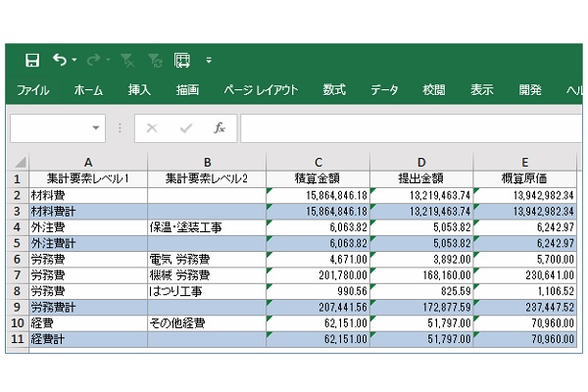Screen dimensions: 588x392
Task: Select column A header
Action: (88, 163)
